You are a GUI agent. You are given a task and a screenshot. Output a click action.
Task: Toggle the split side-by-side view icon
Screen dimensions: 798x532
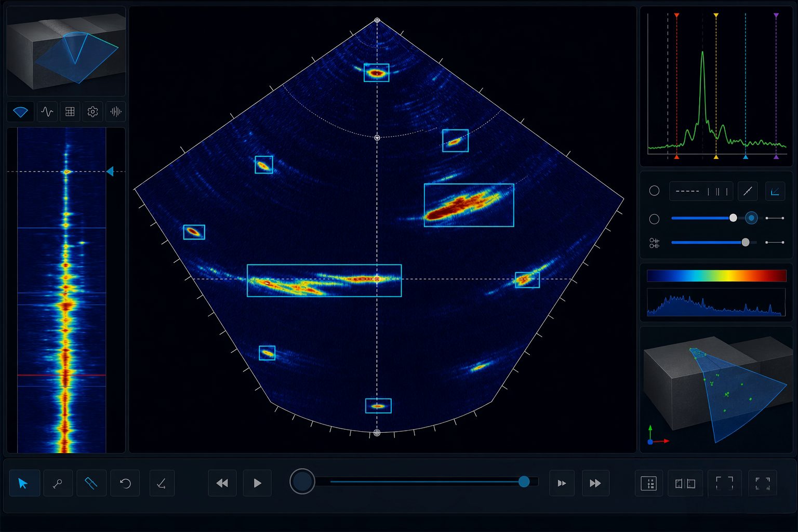click(x=685, y=483)
